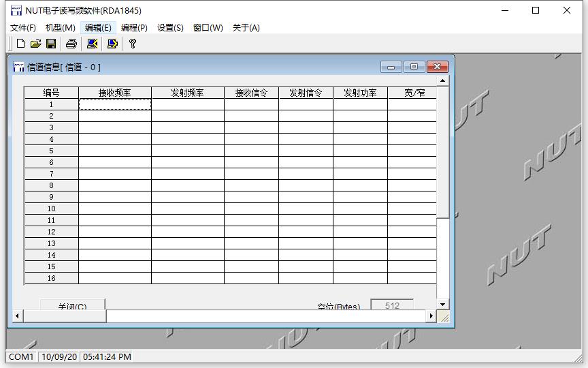Open the 编辑(E) menu
This screenshot has width=588, height=368.
(98, 28)
